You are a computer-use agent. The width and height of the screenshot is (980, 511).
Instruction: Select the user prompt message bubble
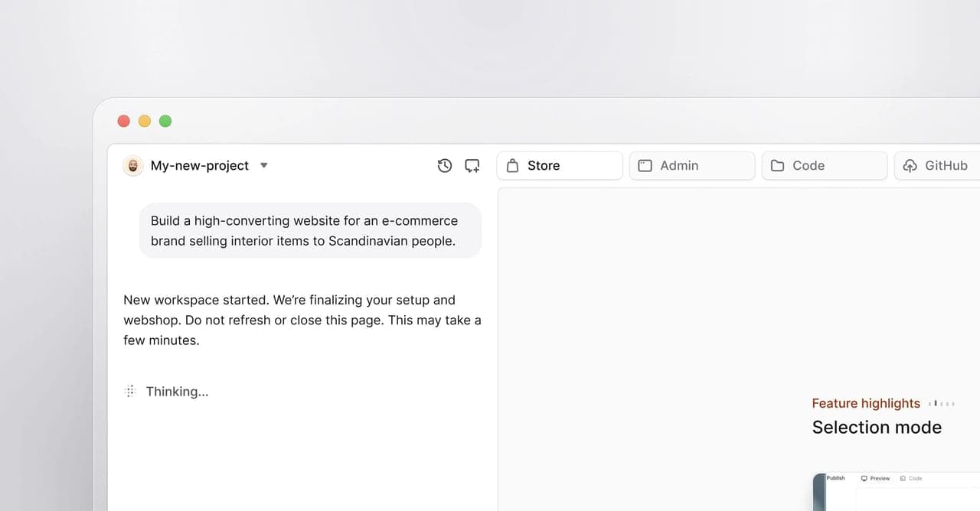(x=311, y=230)
